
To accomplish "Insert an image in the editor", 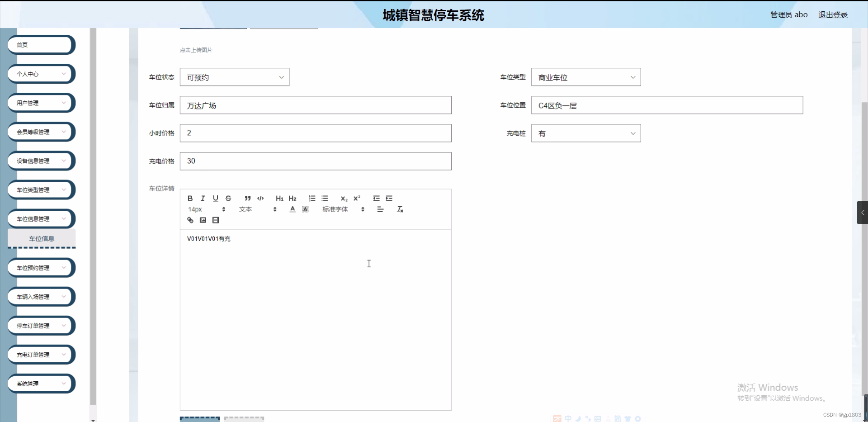I will (x=203, y=220).
